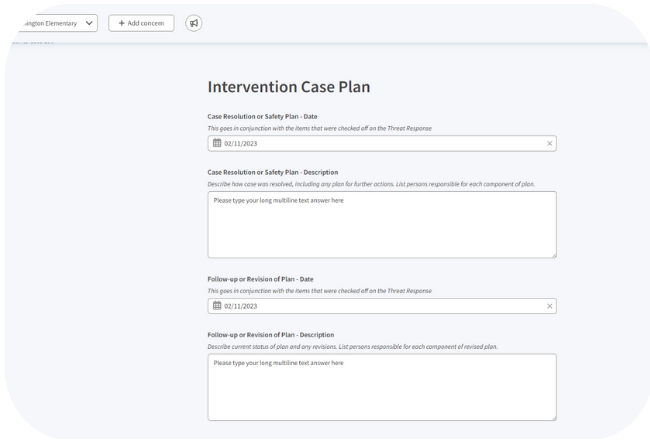Click into Case Resolution description text area

click(x=381, y=225)
